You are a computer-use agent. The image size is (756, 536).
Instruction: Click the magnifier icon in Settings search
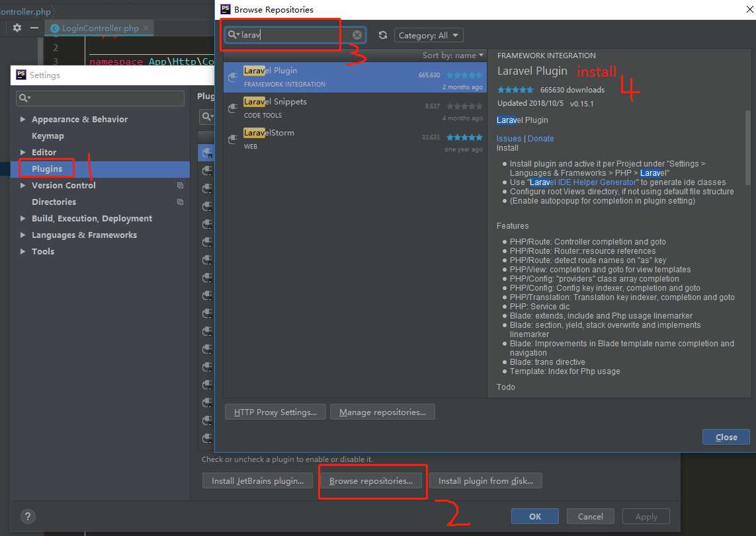coord(24,98)
